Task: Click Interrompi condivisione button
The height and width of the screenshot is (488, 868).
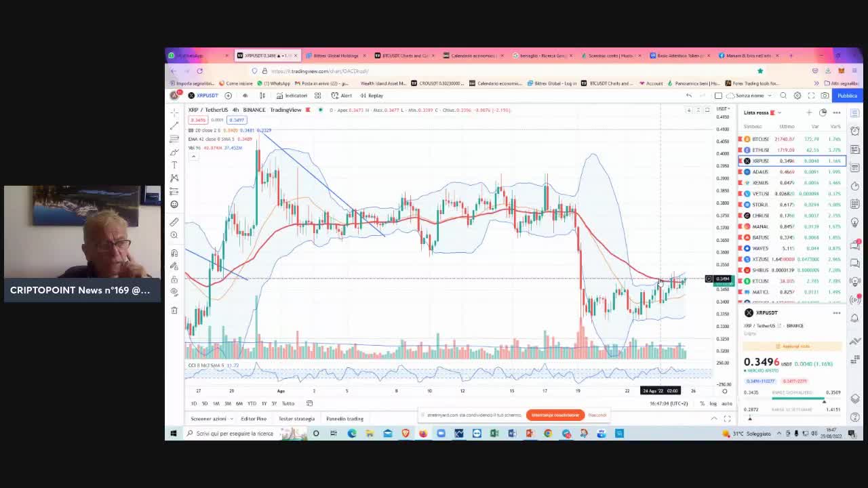Action: pyautogui.click(x=555, y=415)
